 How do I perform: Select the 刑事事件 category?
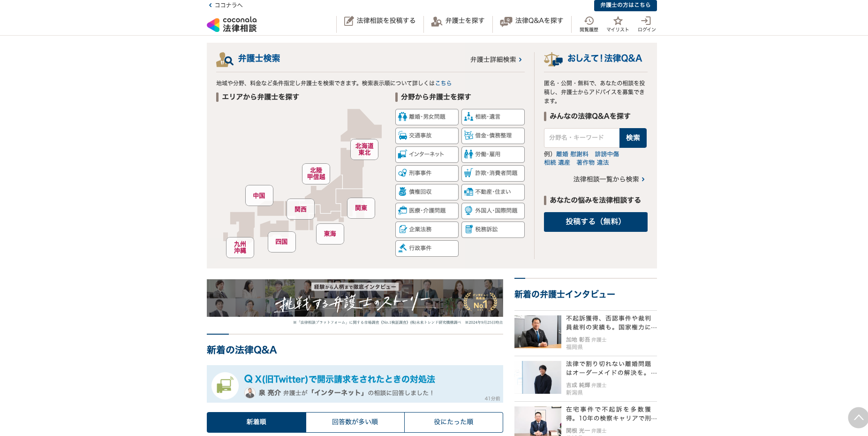tap(427, 173)
